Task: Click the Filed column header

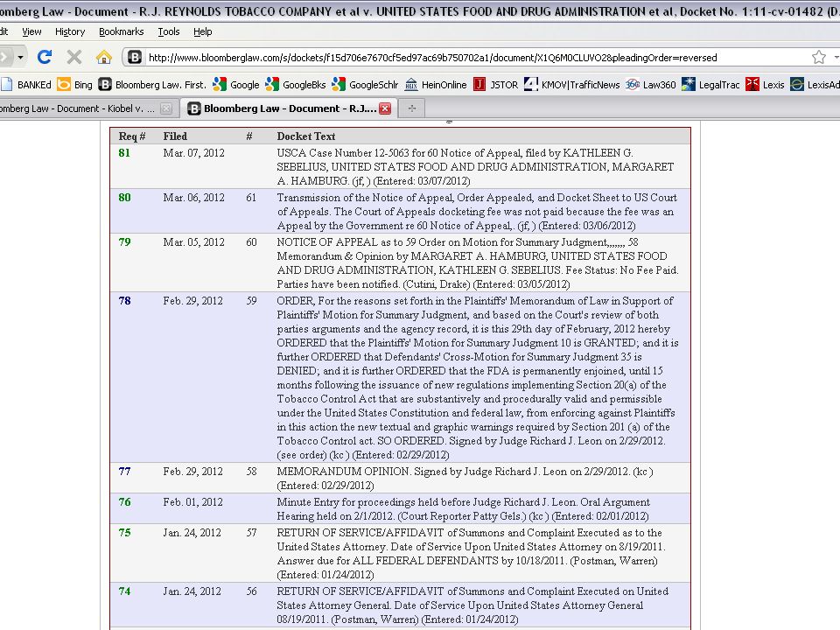Action: [175, 136]
